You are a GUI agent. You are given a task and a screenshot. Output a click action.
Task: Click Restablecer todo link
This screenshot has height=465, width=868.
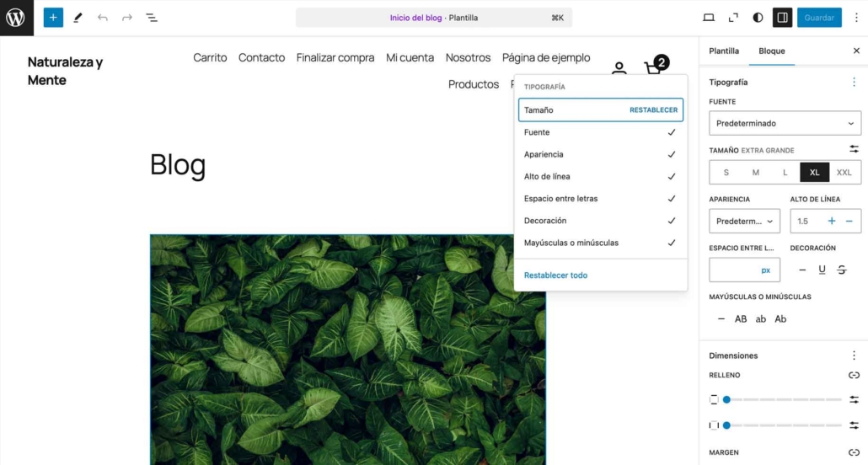coord(555,275)
